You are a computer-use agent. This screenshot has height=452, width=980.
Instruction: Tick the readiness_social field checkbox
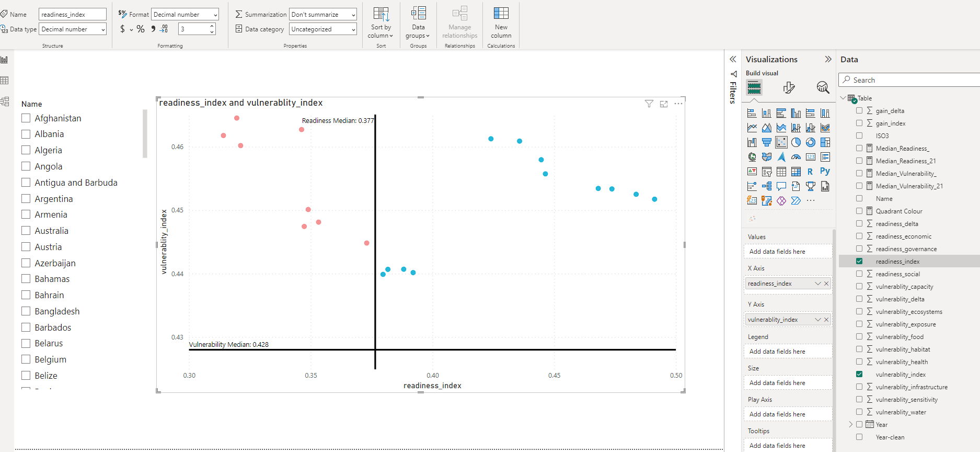tap(859, 274)
